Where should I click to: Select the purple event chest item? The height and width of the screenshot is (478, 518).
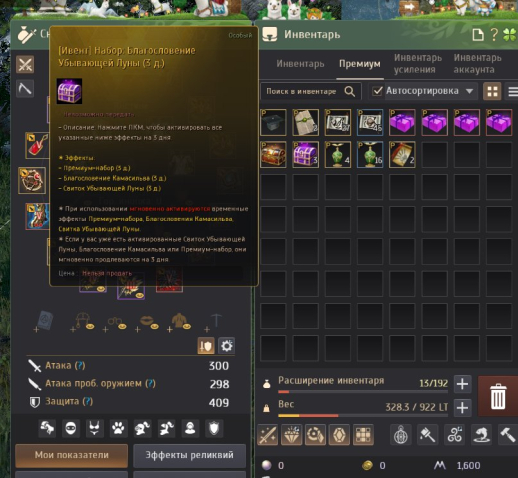pyautogui.click(x=305, y=155)
